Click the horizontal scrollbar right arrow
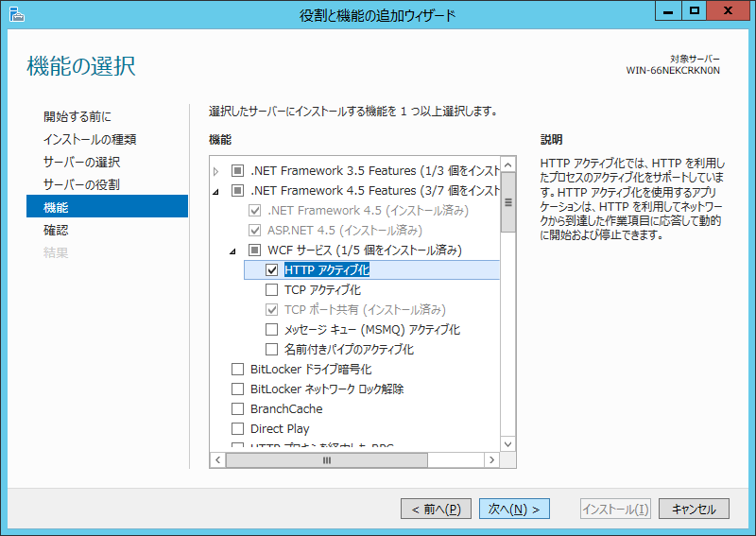756x536 pixels. pyautogui.click(x=491, y=460)
